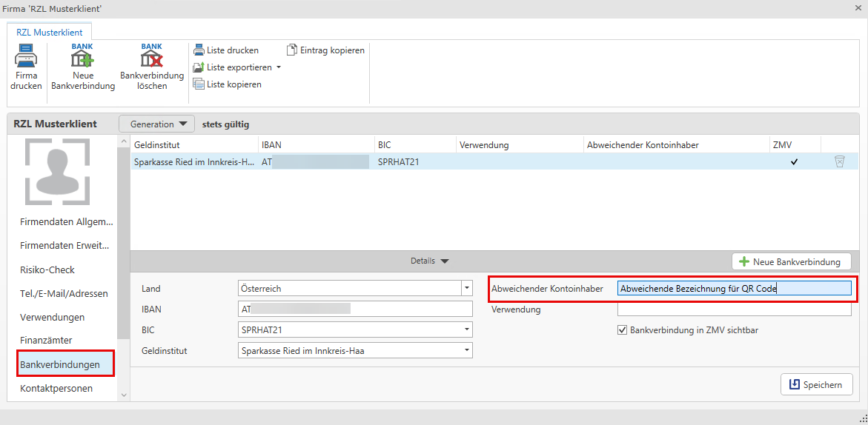Screen dimensions: 868x425
Task: Click the Bankverbindung löschen ribbon icon
Action: pos(151,57)
